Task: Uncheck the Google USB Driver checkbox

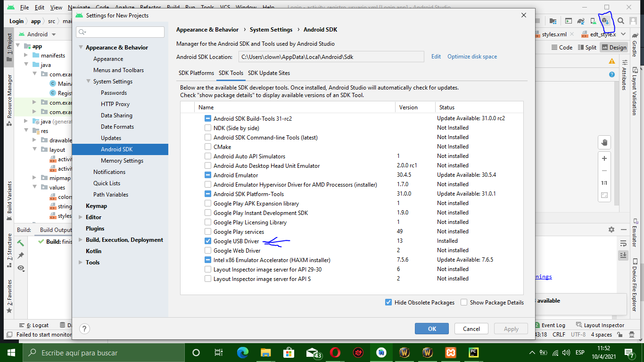Action: (208, 241)
